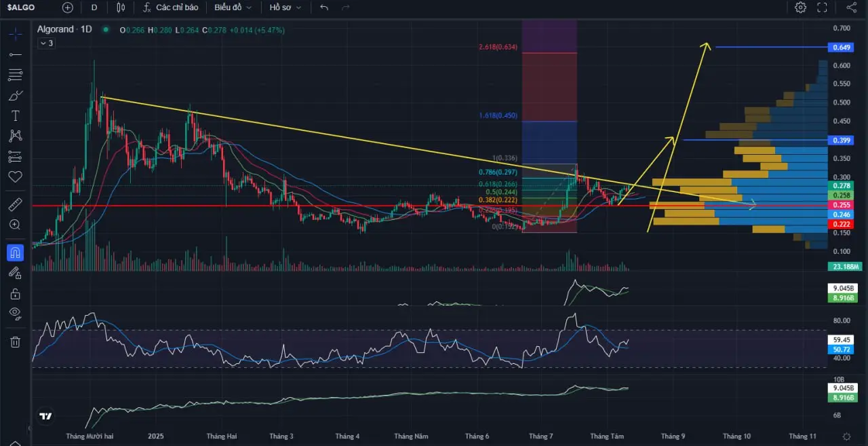The width and height of the screenshot is (868, 446).
Task: Click the red 0.222 price label
Action: pos(841,224)
